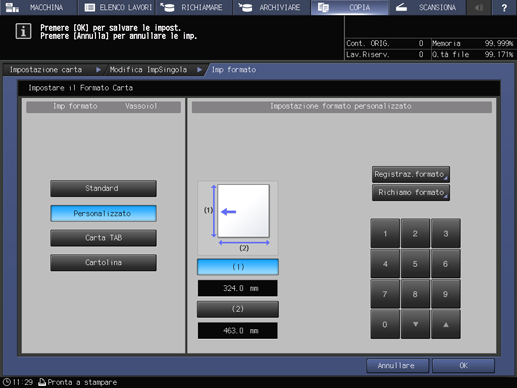Click the printer status icon near Pronta a stampare
The width and height of the screenshot is (517, 388).
(x=42, y=382)
